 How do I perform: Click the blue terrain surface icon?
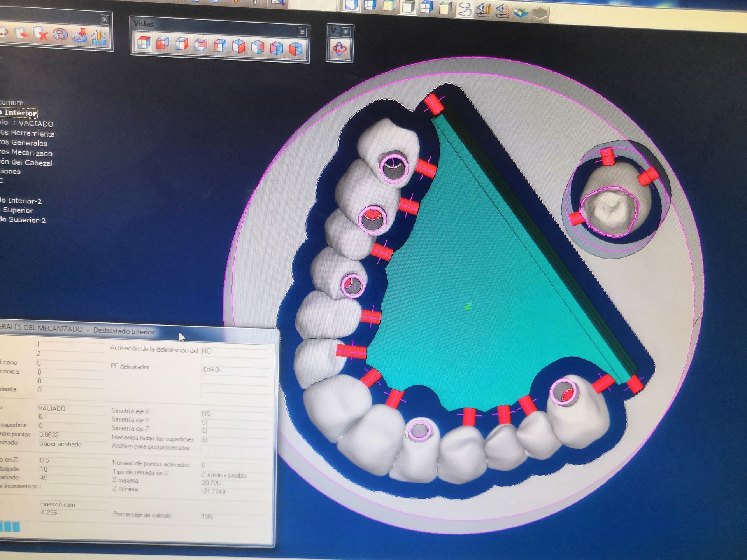(521, 12)
